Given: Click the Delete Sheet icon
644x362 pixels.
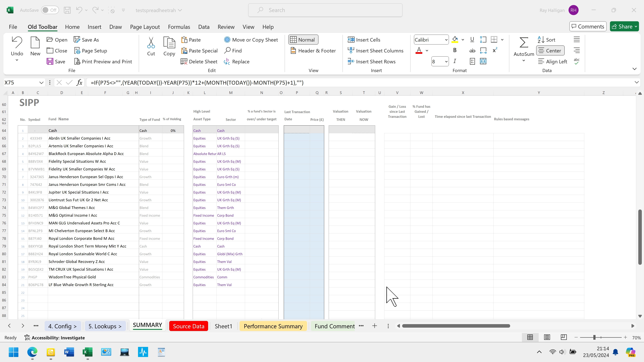Looking at the screenshot, I should pyautogui.click(x=184, y=62).
